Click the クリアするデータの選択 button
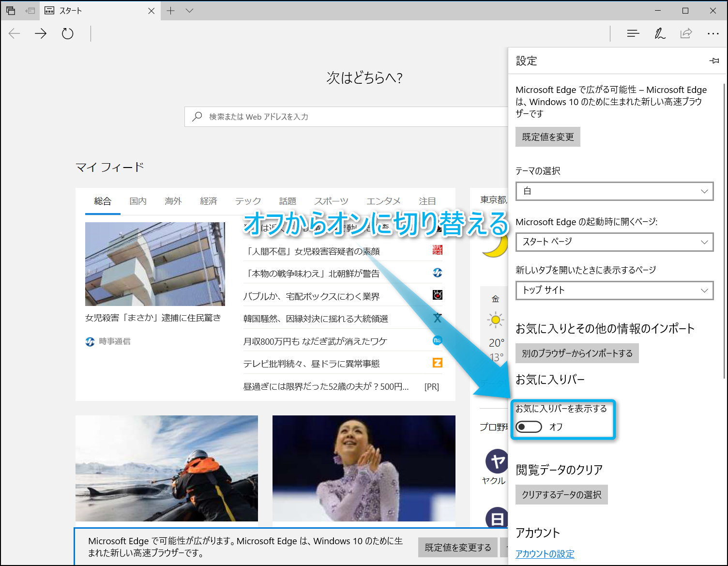This screenshot has width=728, height=566. (561, 495)
